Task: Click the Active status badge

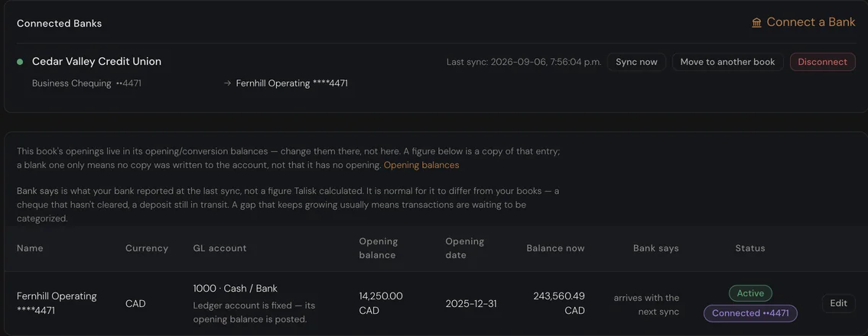Action: point(750,293)
